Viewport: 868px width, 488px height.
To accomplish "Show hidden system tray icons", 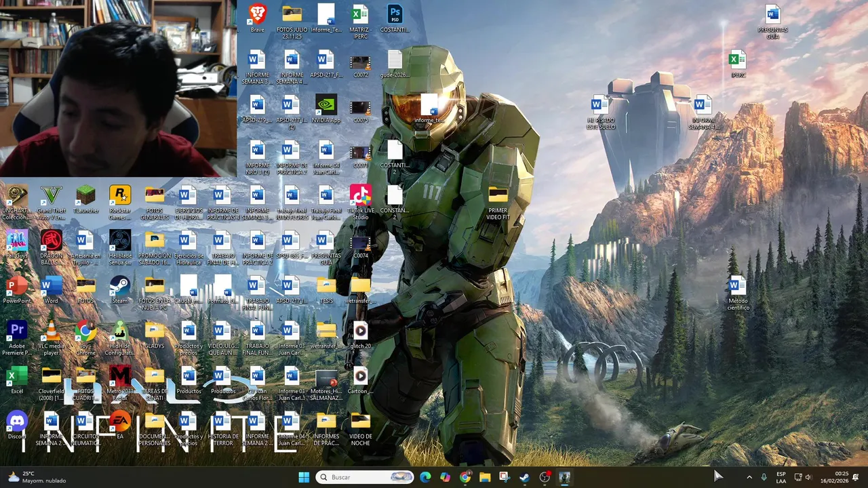I will click(749, 477).
